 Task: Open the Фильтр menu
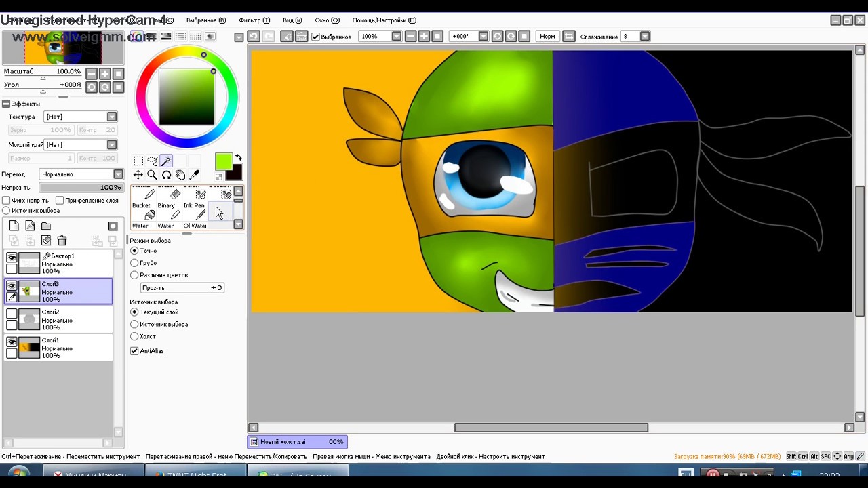pos(254,20)
